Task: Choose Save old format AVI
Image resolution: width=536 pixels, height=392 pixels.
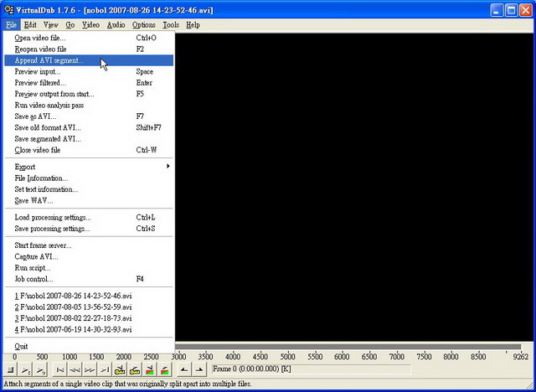Action: click(x=89, y=128)
